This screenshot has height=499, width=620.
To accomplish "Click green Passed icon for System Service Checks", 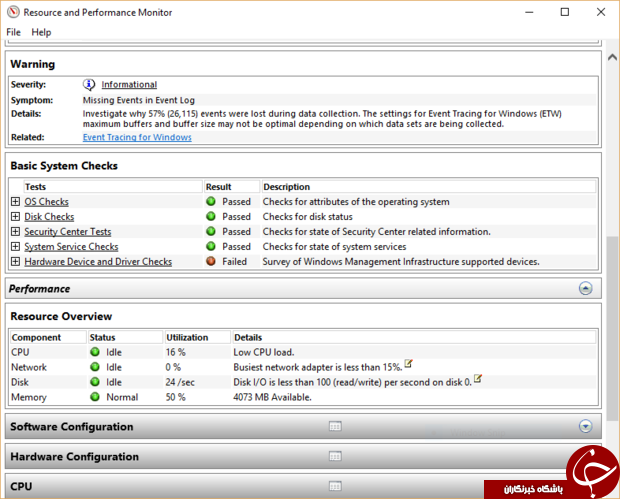I will 211,247.
